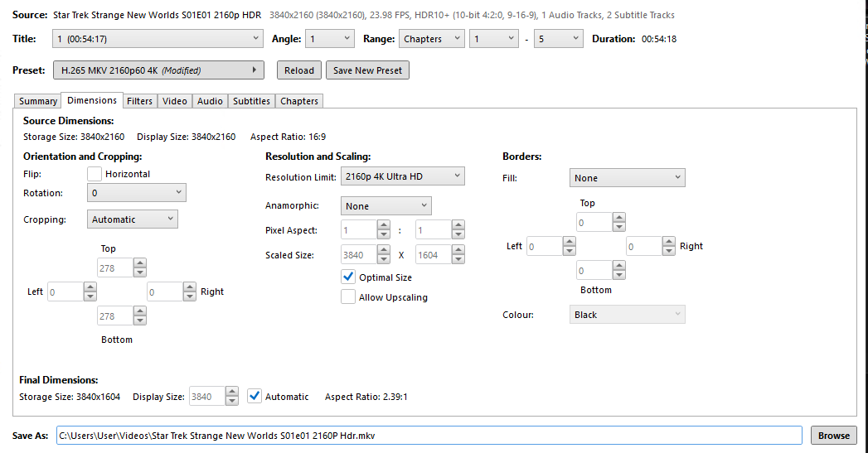Toggle the Allow Upscaling checkbox
The width and height of the screenshot is (868, 453).
pyautogui.click(x=348, y=297)
